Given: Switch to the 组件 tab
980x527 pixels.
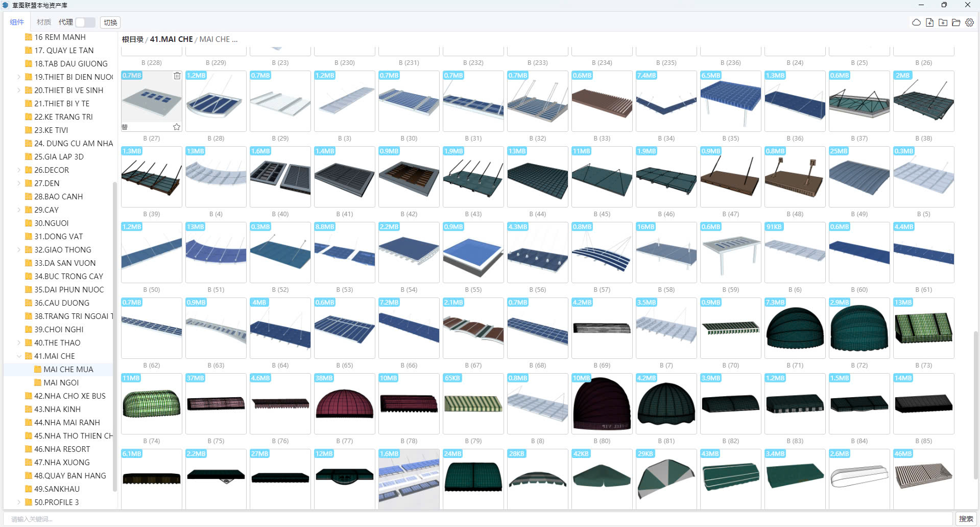Looking at the screenshot, I should coord(17,22).
